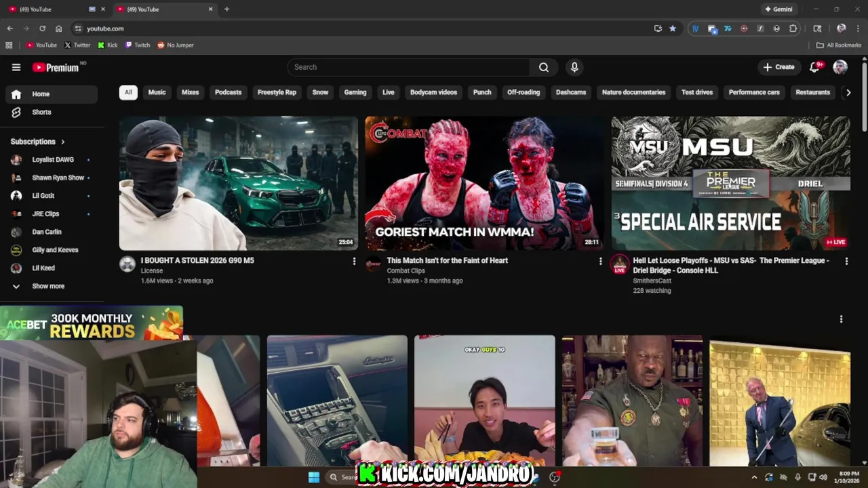Viewport: 868px width, 488px height.
Task: Select the Bodycam videos filter chip
Action: (x=433, y=92)
